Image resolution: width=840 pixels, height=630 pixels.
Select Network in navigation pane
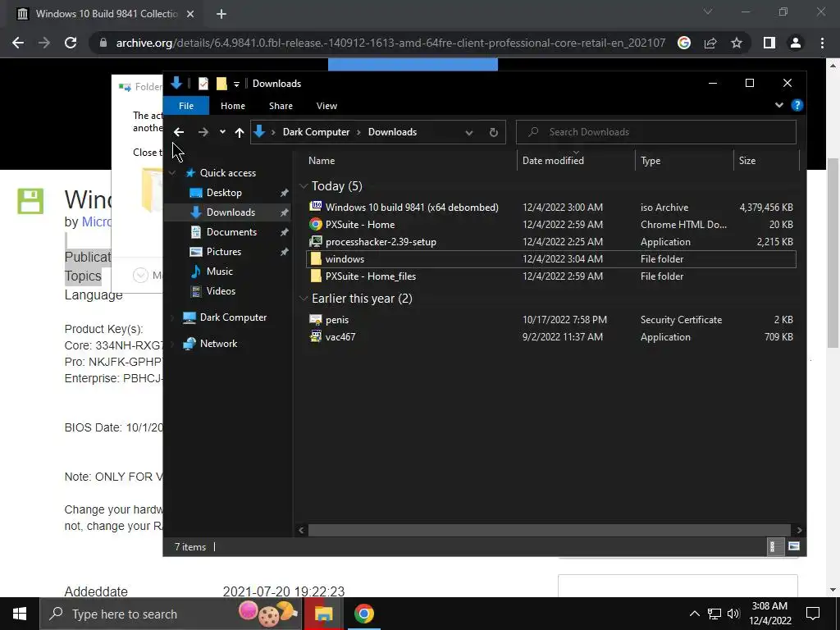click(218, 344)
